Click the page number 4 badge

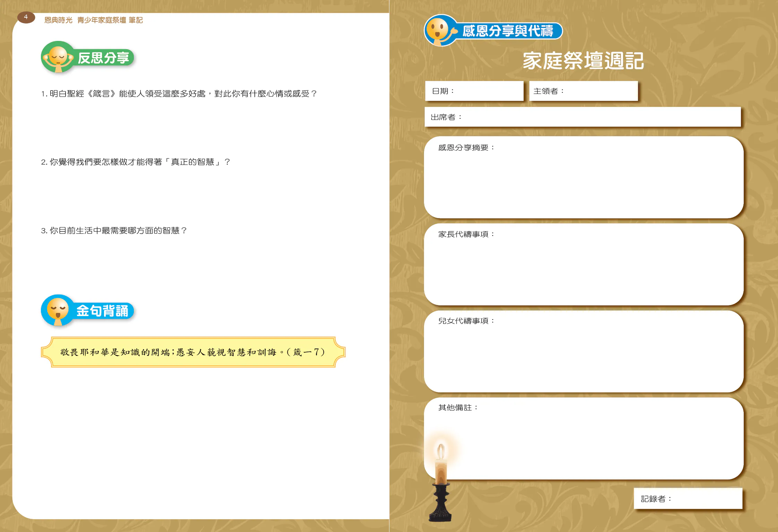pos(26,17)
